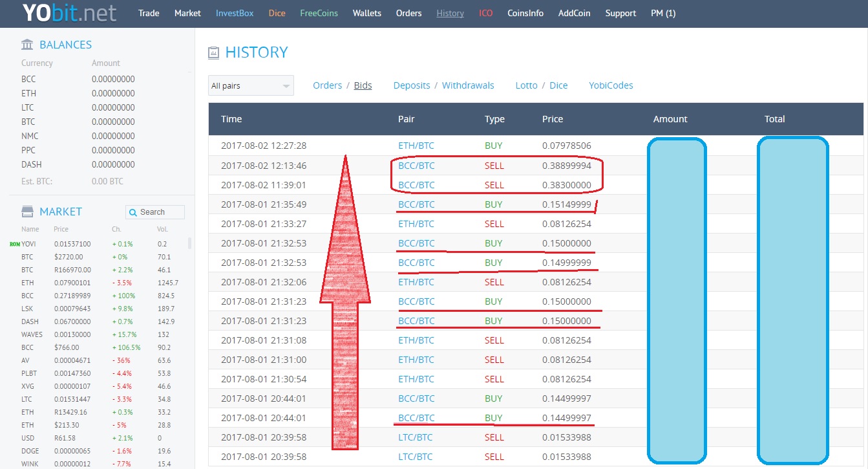Open Wallets in the top navigation
This screenshot has height=469, width=868.
pyautogui.click(x=367, y=13)
